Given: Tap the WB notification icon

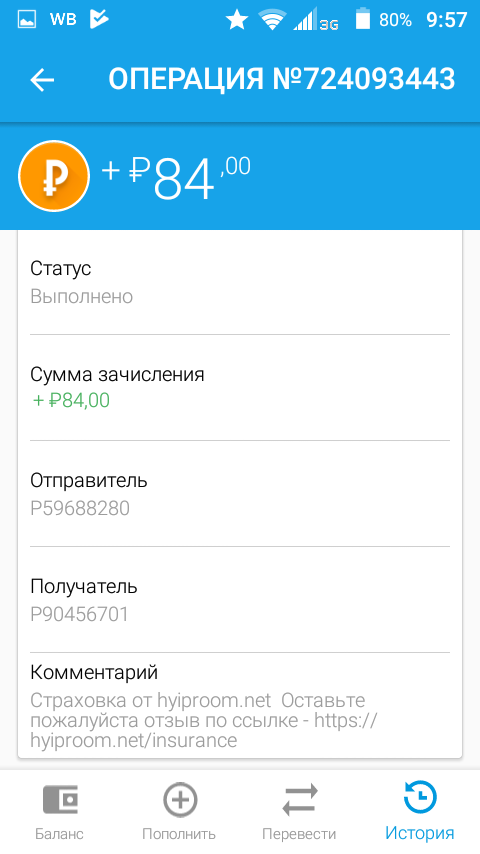Looking at the screenshot, I should point(63,20).
